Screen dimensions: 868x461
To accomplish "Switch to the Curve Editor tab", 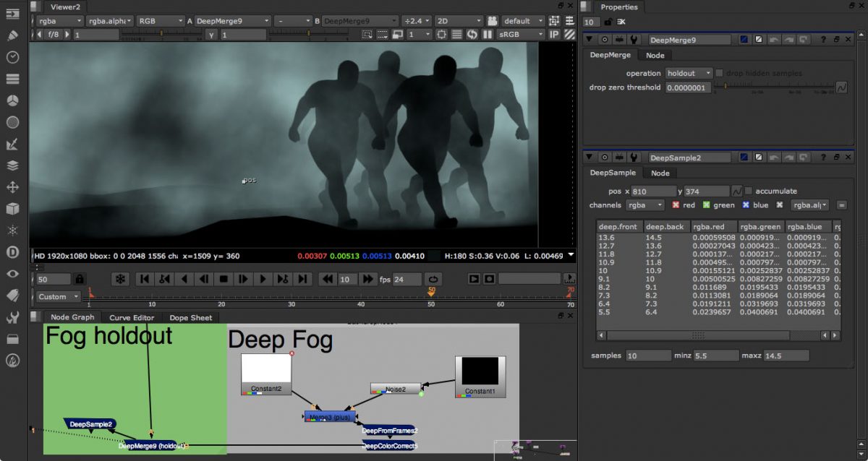I will 132,316.
